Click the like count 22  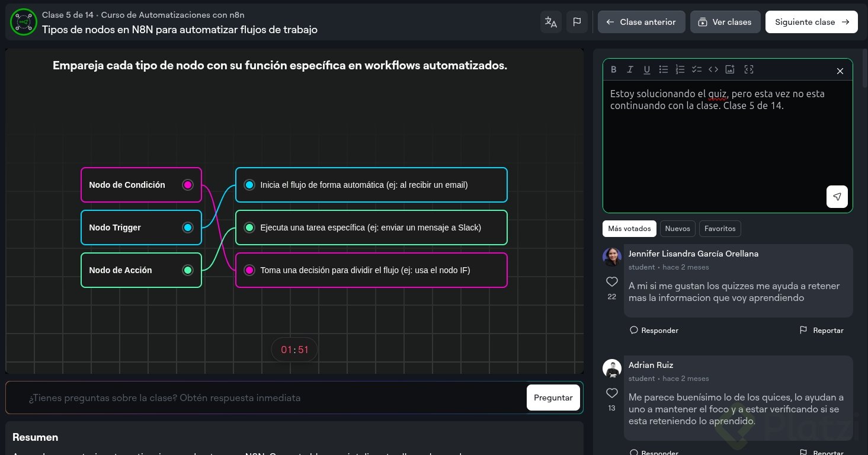(x=612, y=297)
